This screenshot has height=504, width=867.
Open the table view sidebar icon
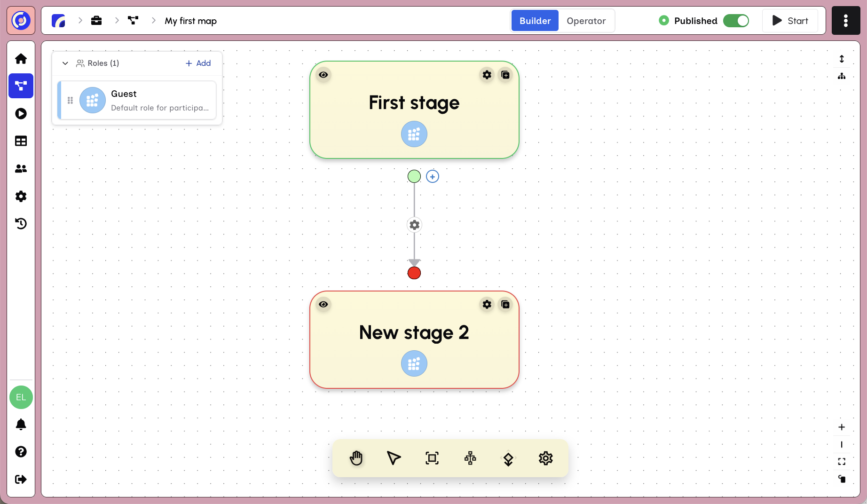21,141
